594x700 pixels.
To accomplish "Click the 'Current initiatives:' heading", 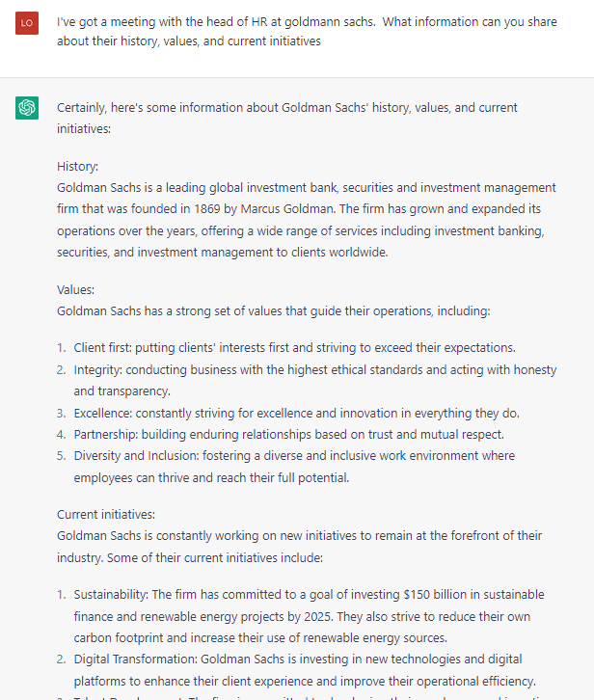I will click(106, 514).
